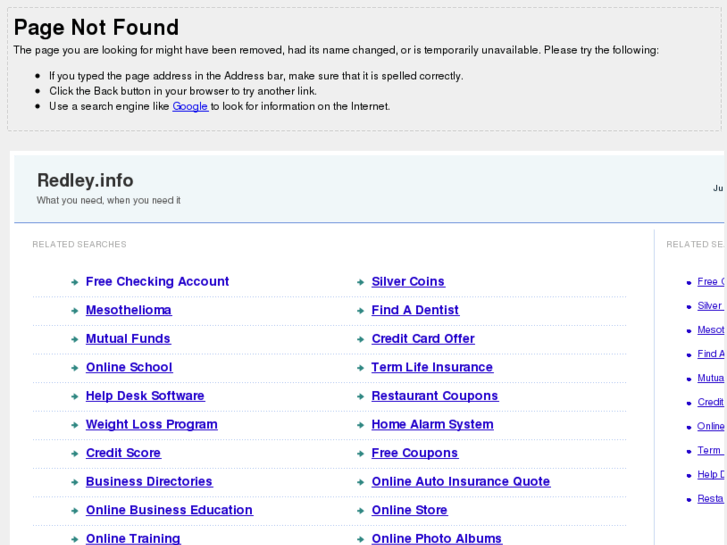Viewport: 727px width, 545px height.
Task: Go to Help Desk Software link
Action: point(145,396)
